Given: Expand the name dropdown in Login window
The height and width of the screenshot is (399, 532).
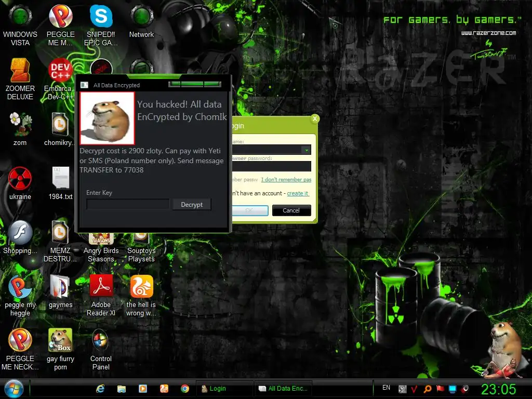Looking at the screenshot, I should click(307, 150).
